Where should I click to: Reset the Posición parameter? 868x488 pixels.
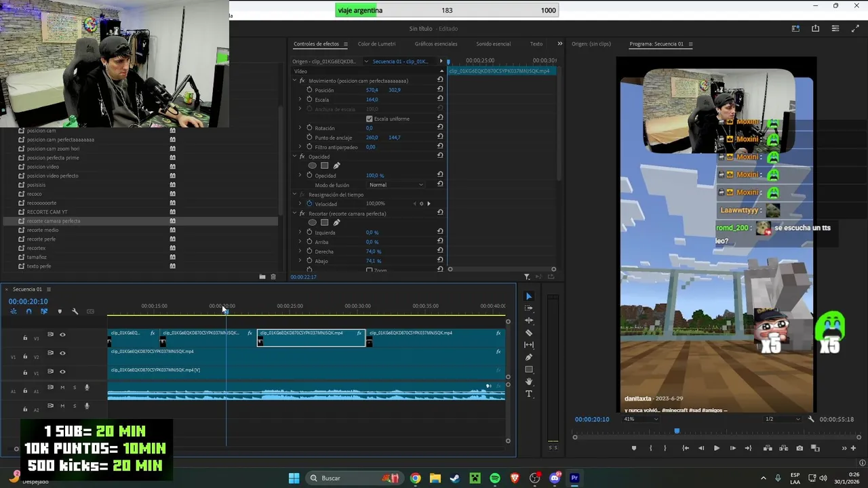point(440,89)
